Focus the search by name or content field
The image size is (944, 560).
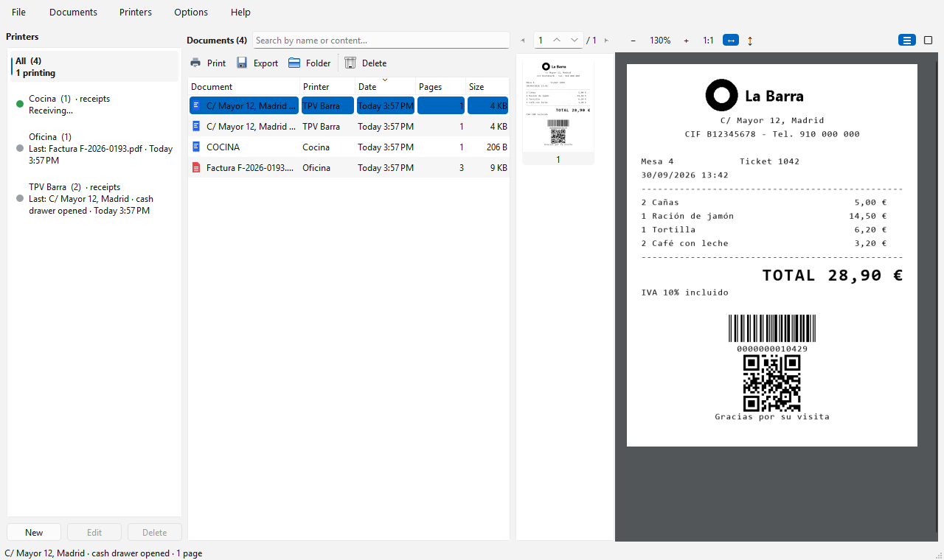click(381, 41)
